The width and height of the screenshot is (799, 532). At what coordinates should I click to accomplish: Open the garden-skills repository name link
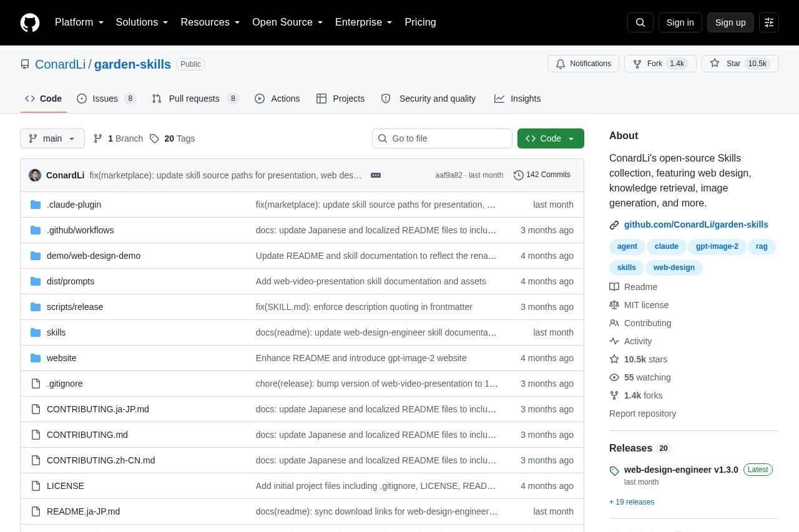132,64
